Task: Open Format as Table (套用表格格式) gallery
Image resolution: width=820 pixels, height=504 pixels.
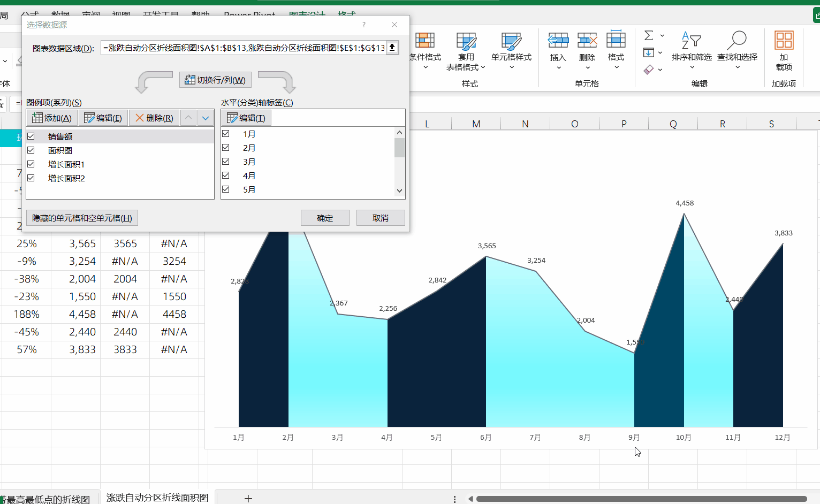Action: click(x=466, y=51)
